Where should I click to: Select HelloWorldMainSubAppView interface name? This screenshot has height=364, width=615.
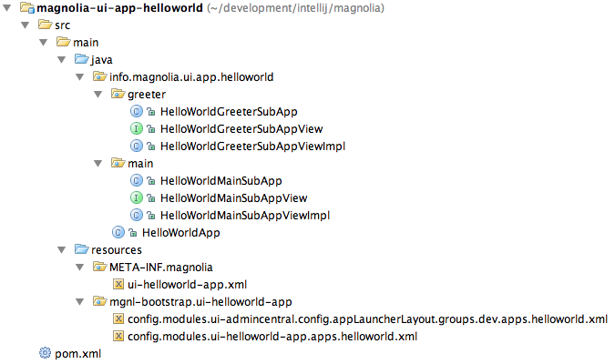click(233, 197)
